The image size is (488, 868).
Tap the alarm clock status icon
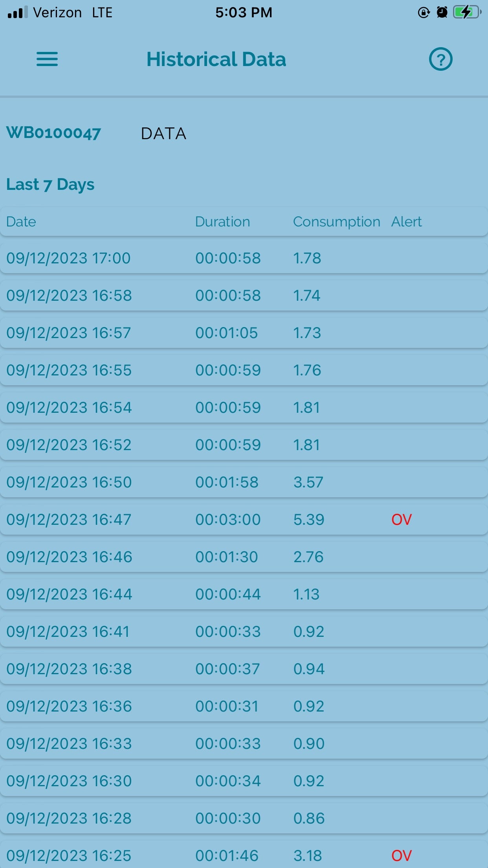(442, 13)
